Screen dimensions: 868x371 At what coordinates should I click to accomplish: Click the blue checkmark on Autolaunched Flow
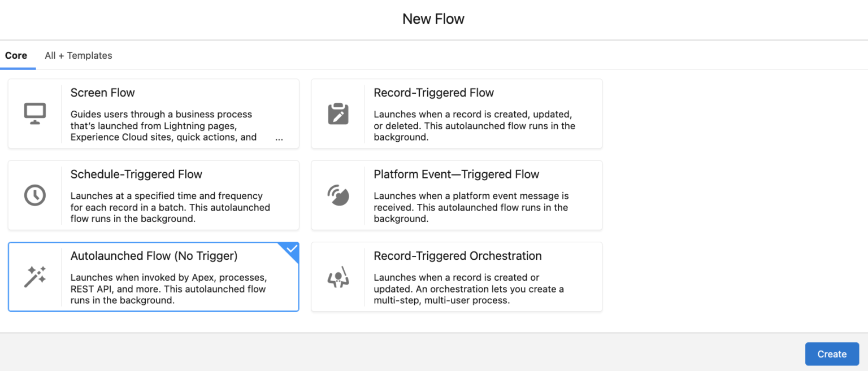(x=290, y=248)
